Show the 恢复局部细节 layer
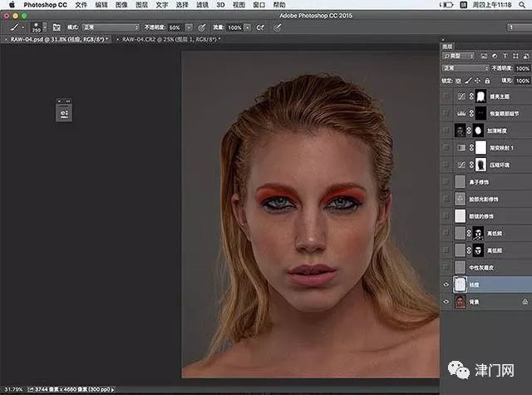This screenshot has height=395, width=532. (446, 113)
